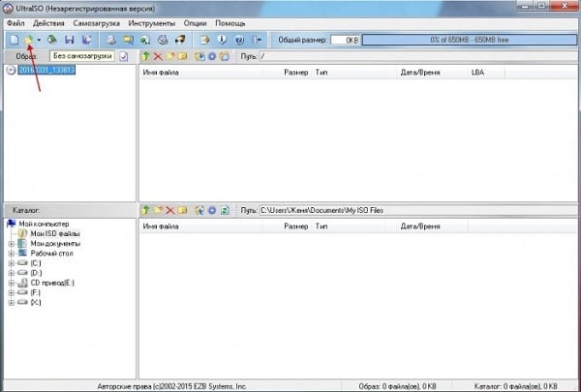Click the Rename icon in image pane toolbar
The height and width of the screenshot is (392, 581).
[x=182, y=56]
